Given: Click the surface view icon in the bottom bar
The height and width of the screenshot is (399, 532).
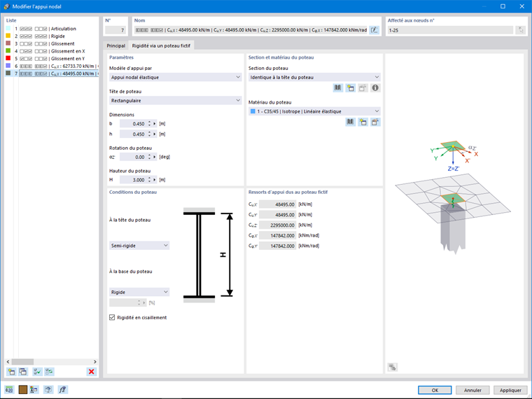Looking at the screenshot, I should pos(48,390).
